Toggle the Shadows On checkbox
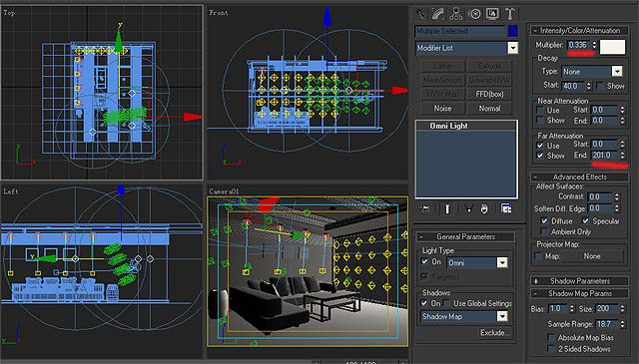Screen dimensions: 639x364 click(x=424, y=303)
